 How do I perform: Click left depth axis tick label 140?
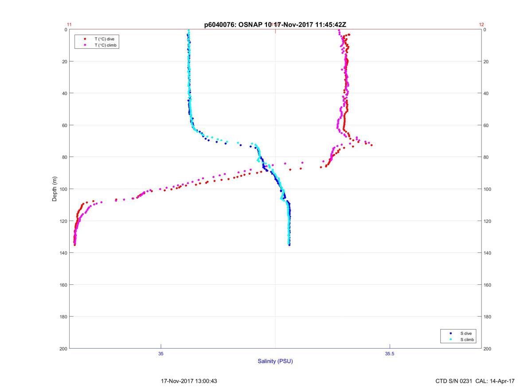(63, 253)
